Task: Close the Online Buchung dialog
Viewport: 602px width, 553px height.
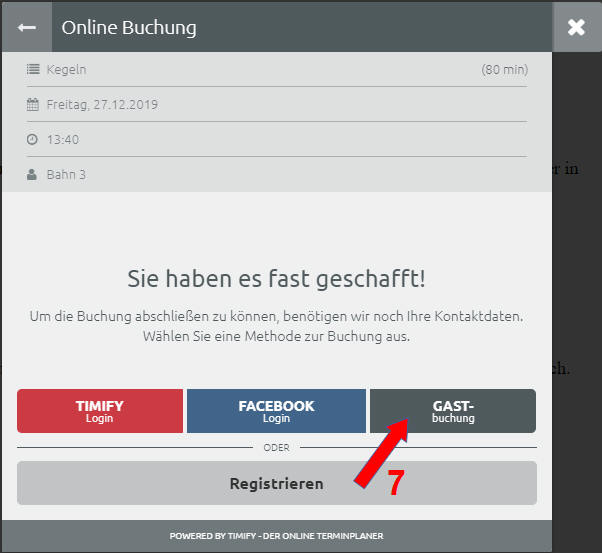Action: click(576, 27)
